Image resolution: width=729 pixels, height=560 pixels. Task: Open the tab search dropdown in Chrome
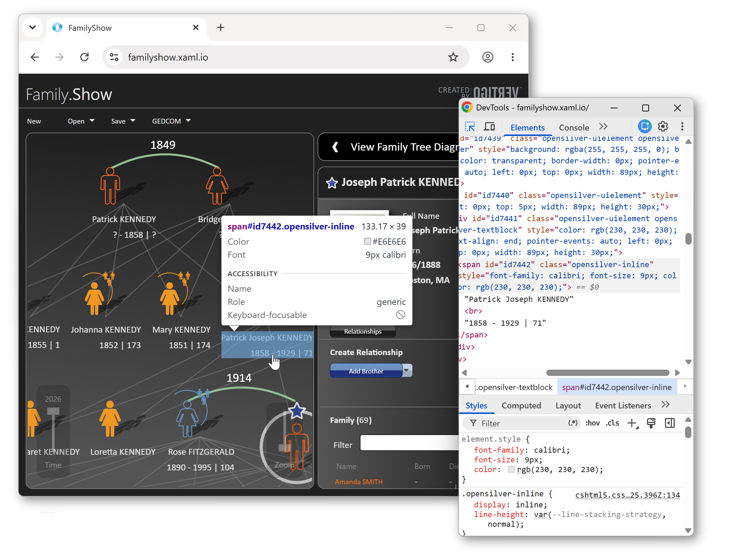[33, 27]
